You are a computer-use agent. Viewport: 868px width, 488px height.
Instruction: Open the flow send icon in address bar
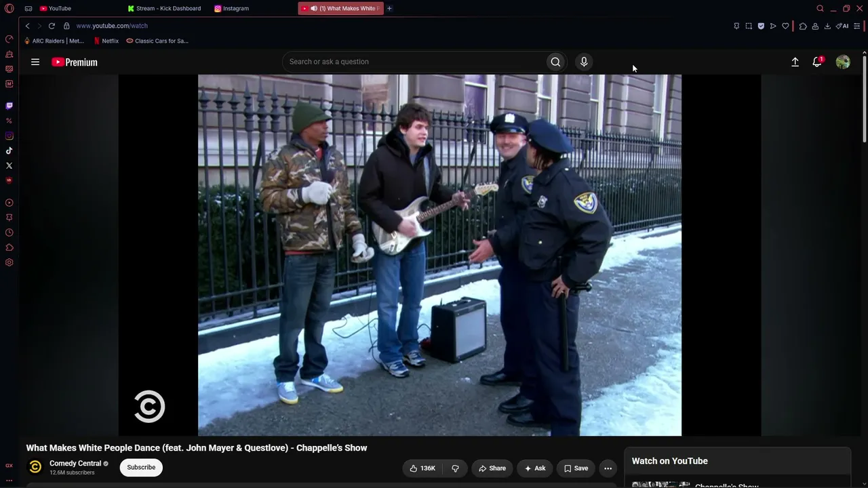point(773,26)
